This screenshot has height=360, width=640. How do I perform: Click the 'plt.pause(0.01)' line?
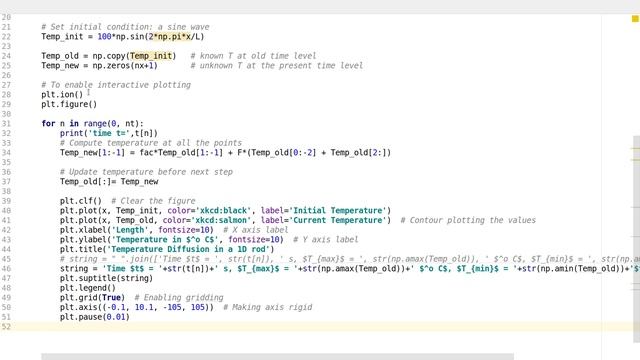click(95, 317)
